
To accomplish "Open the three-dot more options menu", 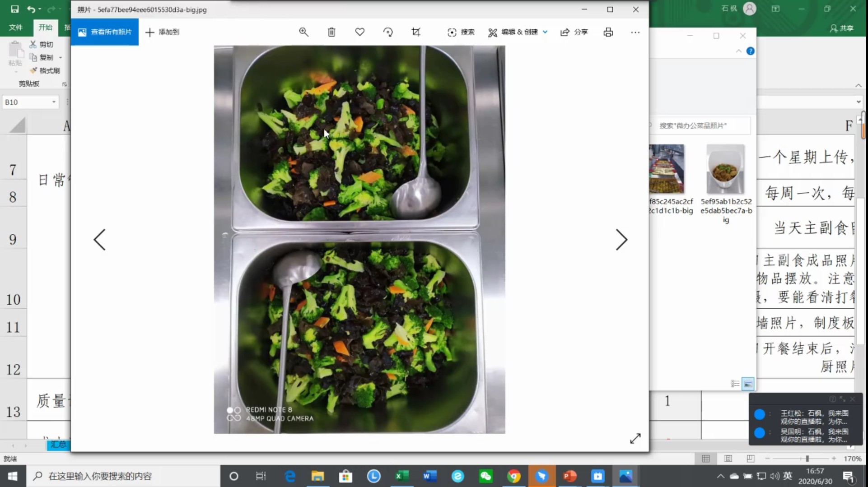I will (x=635, y=32).
